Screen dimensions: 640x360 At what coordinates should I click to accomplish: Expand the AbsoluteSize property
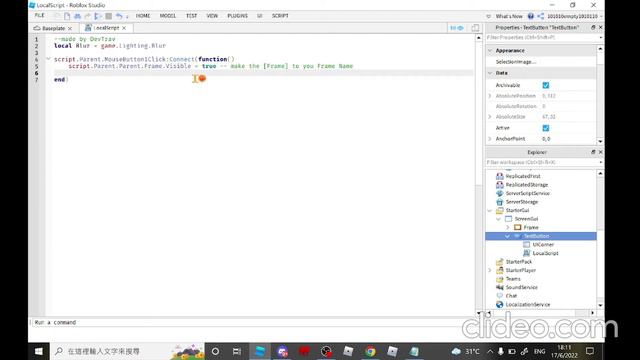tap(490, 117)
